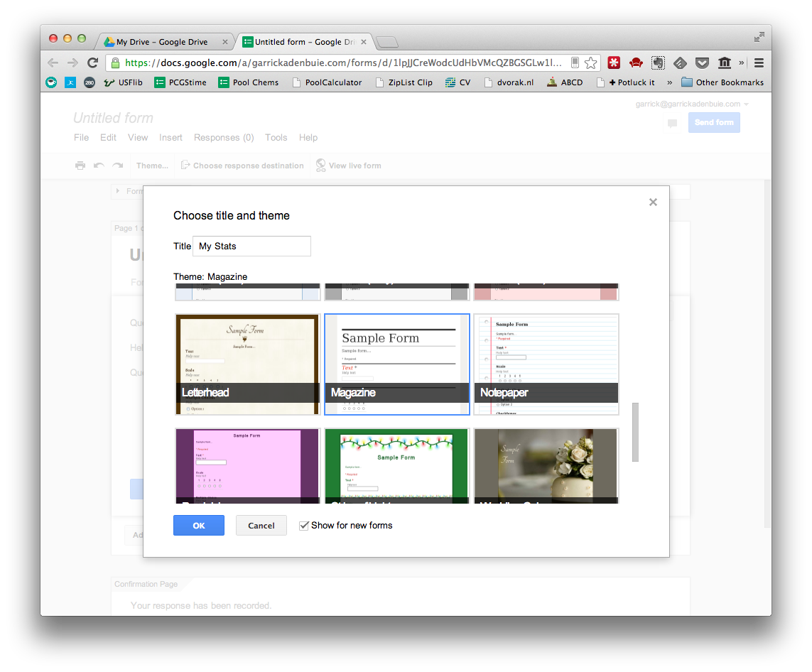Select the wedding cake theme thumbnail
The height and width of the screenshot is (672, 812).
tap(546, 466)
